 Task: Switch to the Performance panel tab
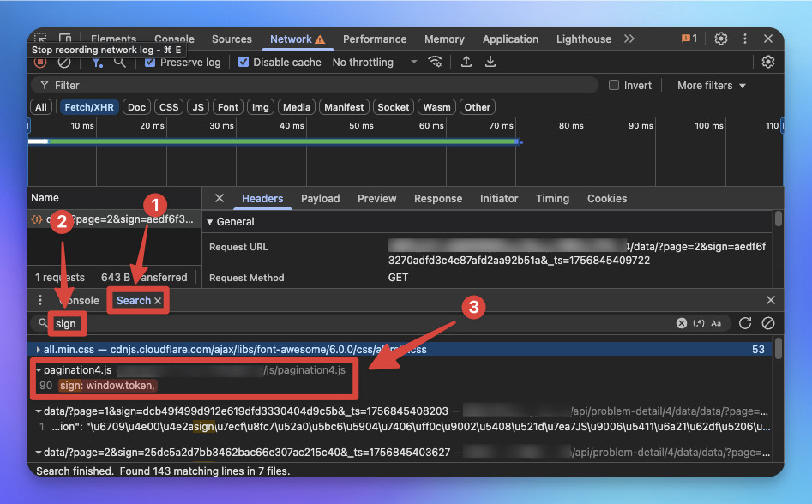375,39
